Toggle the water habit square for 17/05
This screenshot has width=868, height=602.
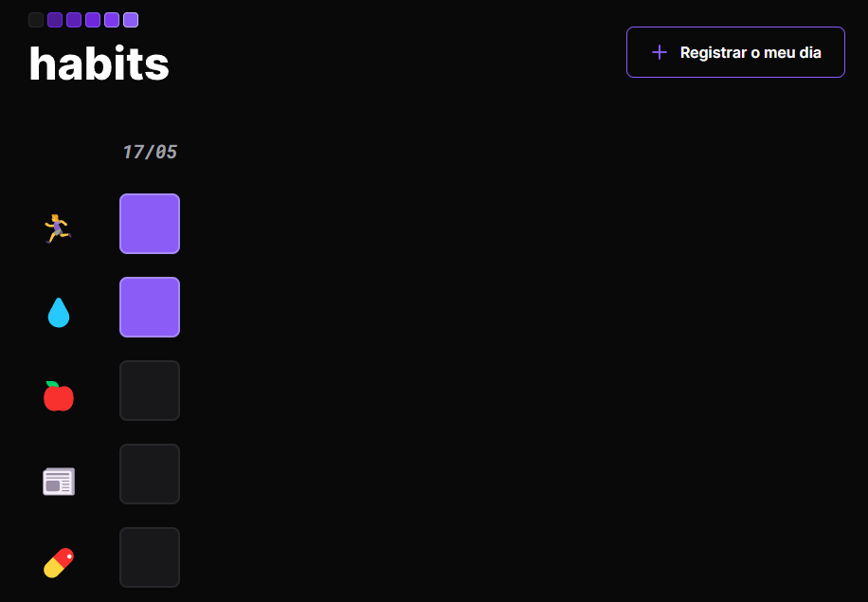150,307
